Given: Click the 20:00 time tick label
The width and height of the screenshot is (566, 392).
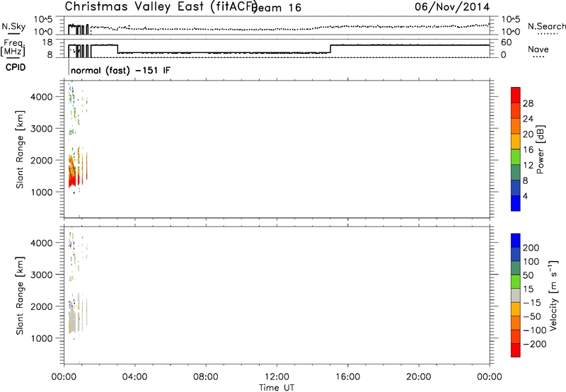Looking at the screenshot, I should coord(418,377).
